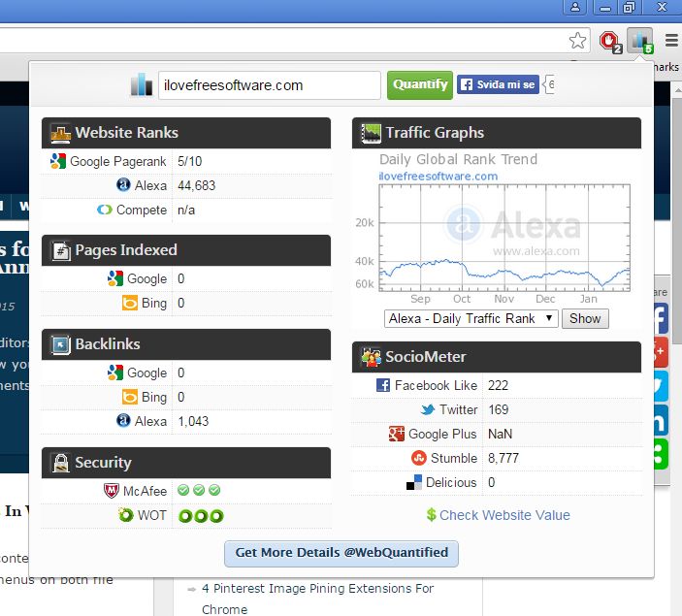
Task: Click the Bing icon under Pages Indexed
Action: pyautogui.click(x=130, y=303)
